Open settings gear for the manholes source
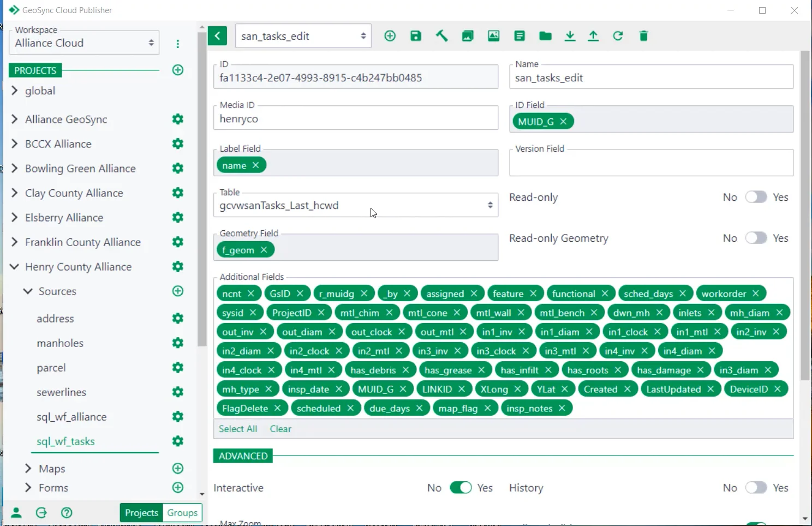This screenshot has height=526, width=812. point(178,343)
